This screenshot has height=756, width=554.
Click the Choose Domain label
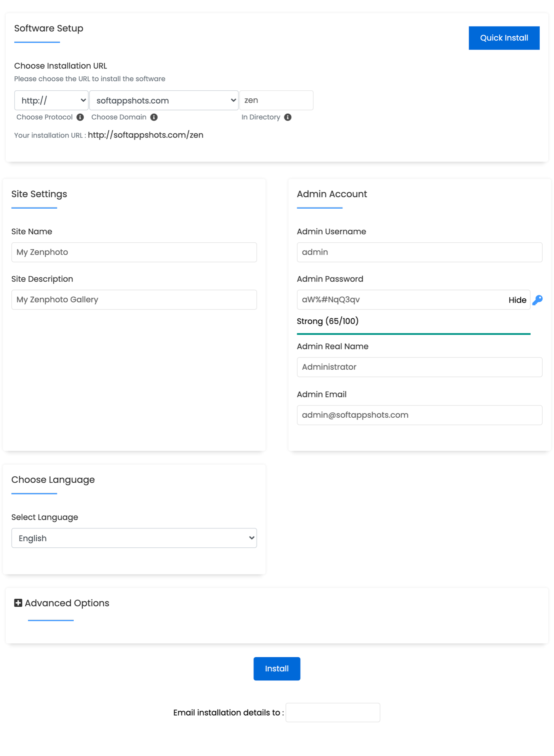[119, 117]
